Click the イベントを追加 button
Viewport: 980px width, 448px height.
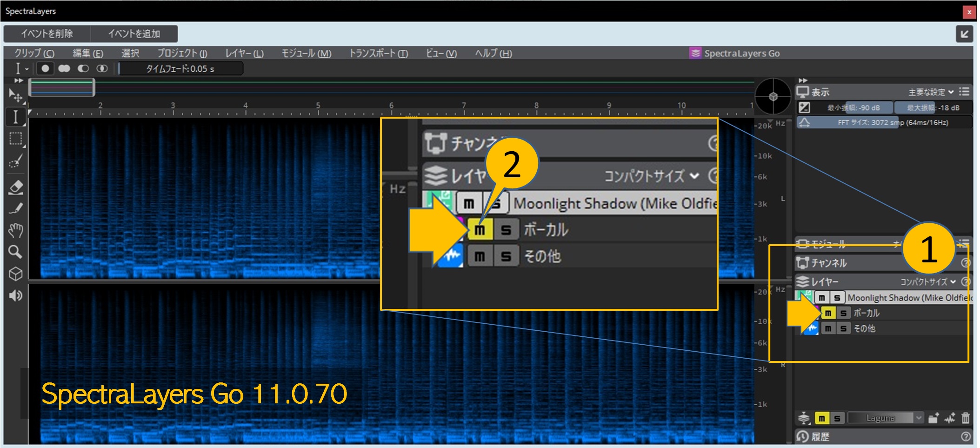(x=134, y=33)
